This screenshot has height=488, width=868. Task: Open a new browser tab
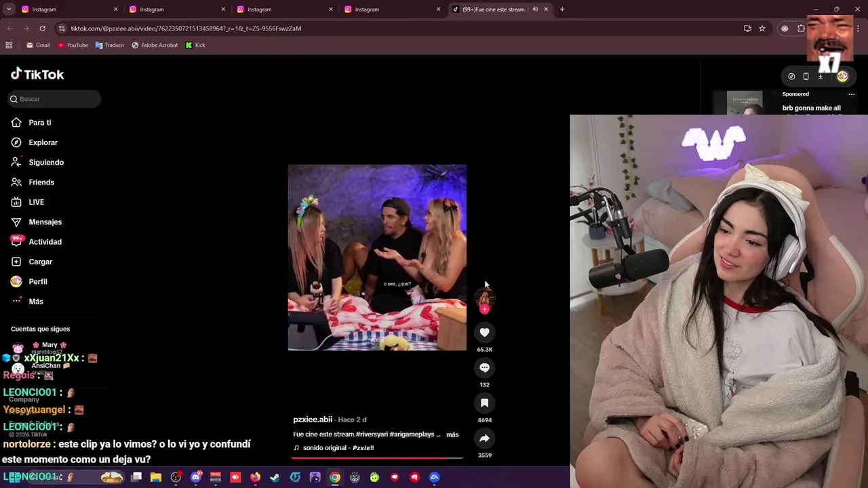pos(562,9)
